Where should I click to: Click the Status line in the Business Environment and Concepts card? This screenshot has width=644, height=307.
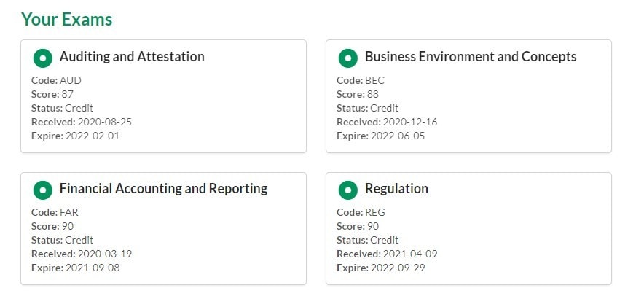367,108
